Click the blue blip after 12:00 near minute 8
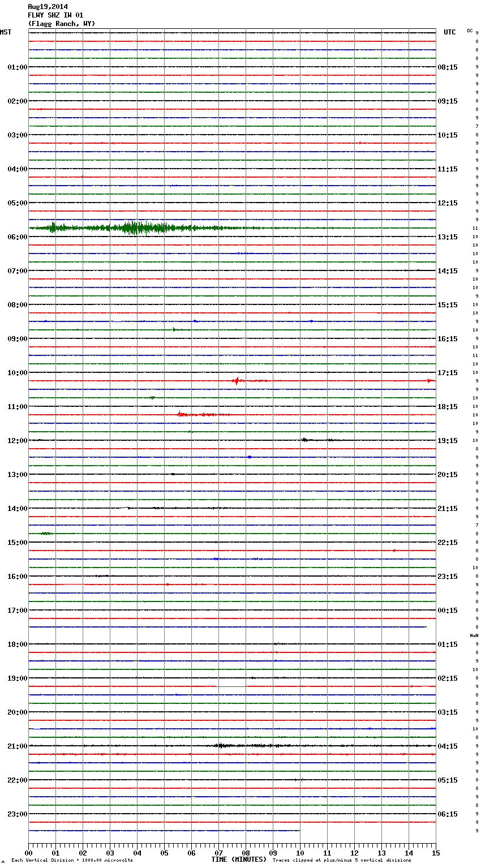 (250, 457)
